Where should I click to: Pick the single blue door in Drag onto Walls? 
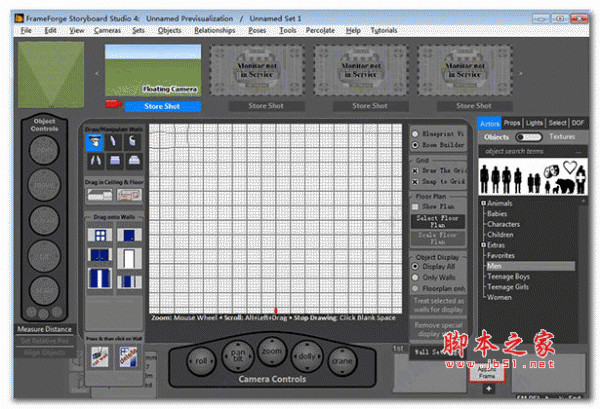tap(129, 235)
